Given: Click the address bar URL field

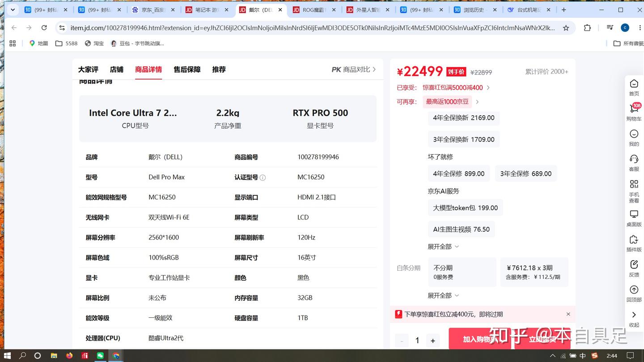Looking at the screenshot, I should point(313,28).
